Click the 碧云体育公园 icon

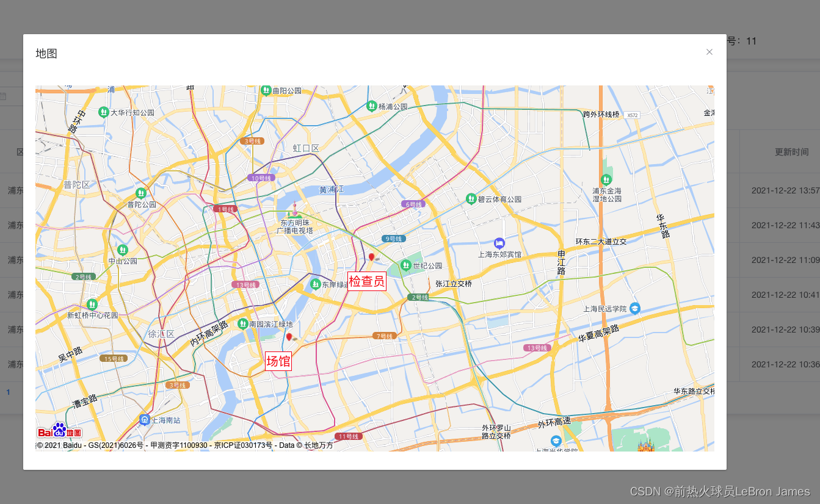coord(471,199)
